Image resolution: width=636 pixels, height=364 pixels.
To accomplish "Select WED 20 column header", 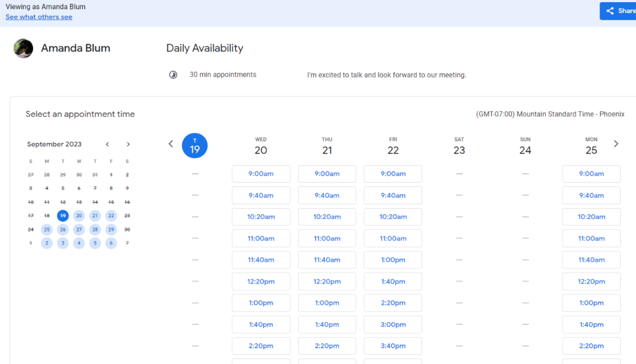I will click(x=261, y=146).
